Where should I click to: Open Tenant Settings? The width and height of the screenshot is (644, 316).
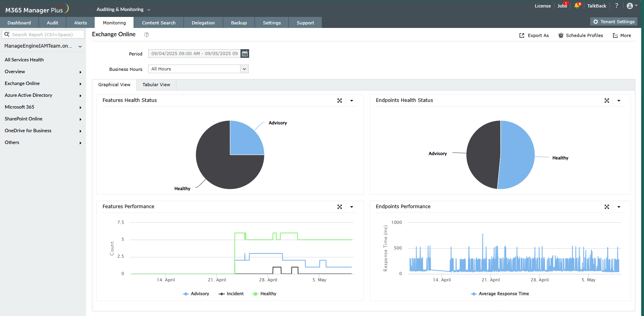click(613, 22)
